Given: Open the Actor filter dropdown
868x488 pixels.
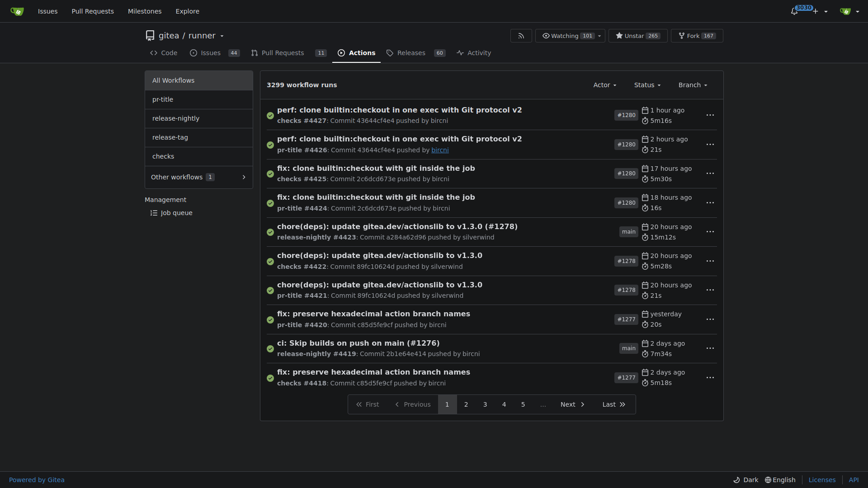Looking at the screenshot, I should point(605,85).
